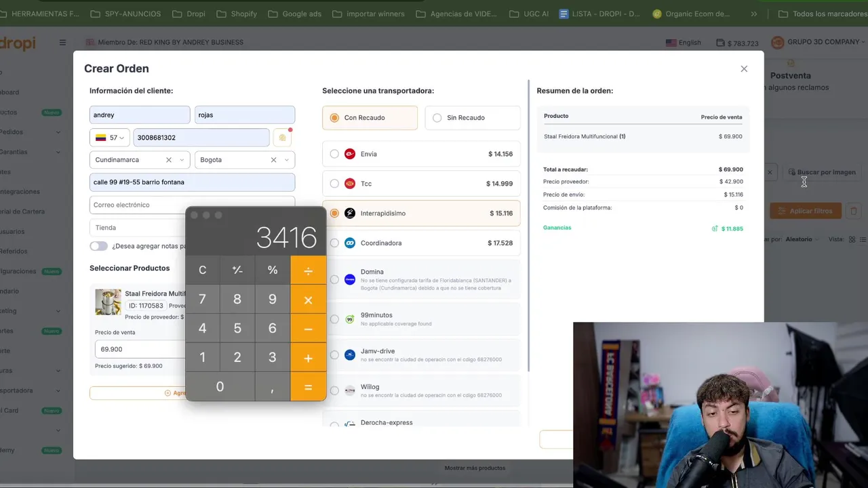Viewport: 868px width, 488px height.
Task: Click the calculator multiply key
Action: click(x=308, y=299)
